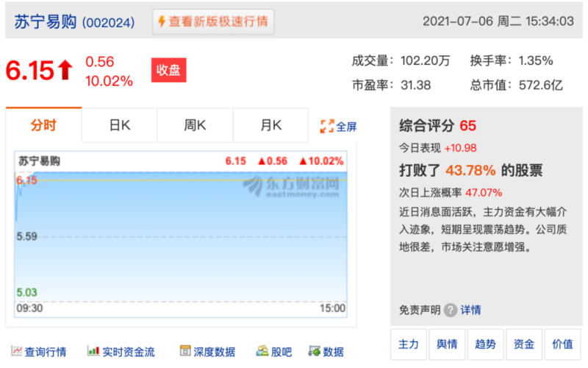Click the 苏宁易购 (002024) stock title
Screen dimensions: 588x368
[x=74, y=22]
